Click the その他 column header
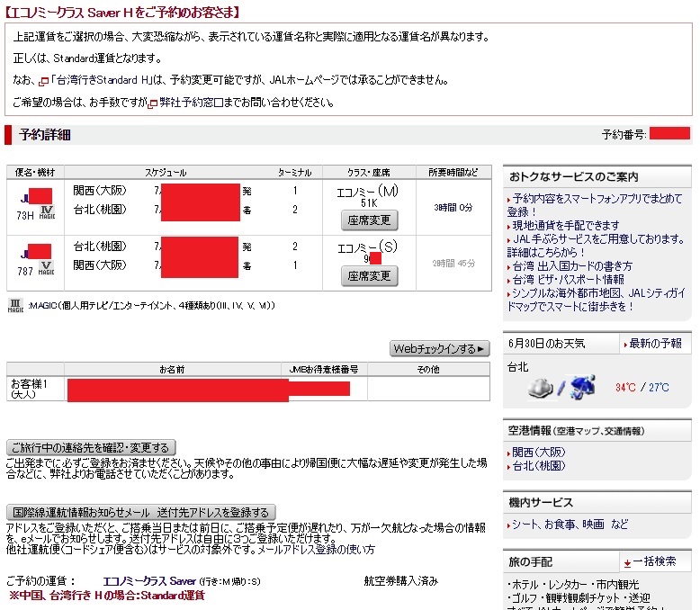This screenshot has width=700, height=610. [428, 369]
